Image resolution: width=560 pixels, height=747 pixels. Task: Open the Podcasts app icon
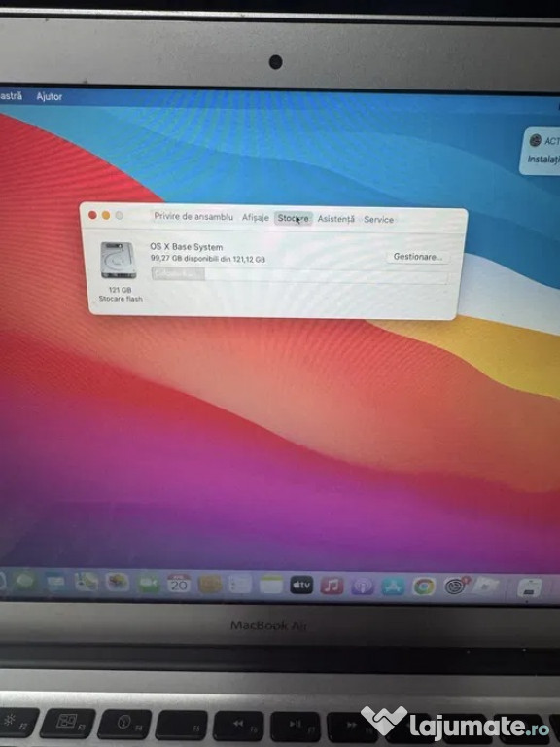click(x=363, y=586)
